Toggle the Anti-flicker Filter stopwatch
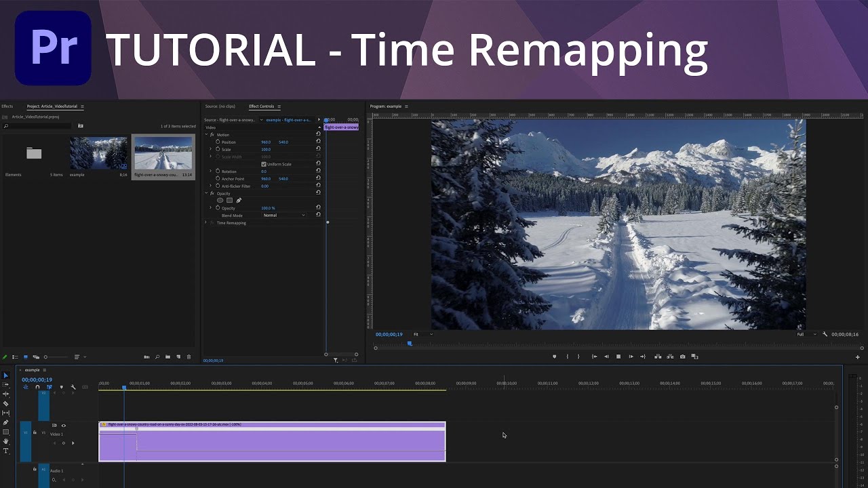This screenshot has width=868, height=488. pos(218,186)
